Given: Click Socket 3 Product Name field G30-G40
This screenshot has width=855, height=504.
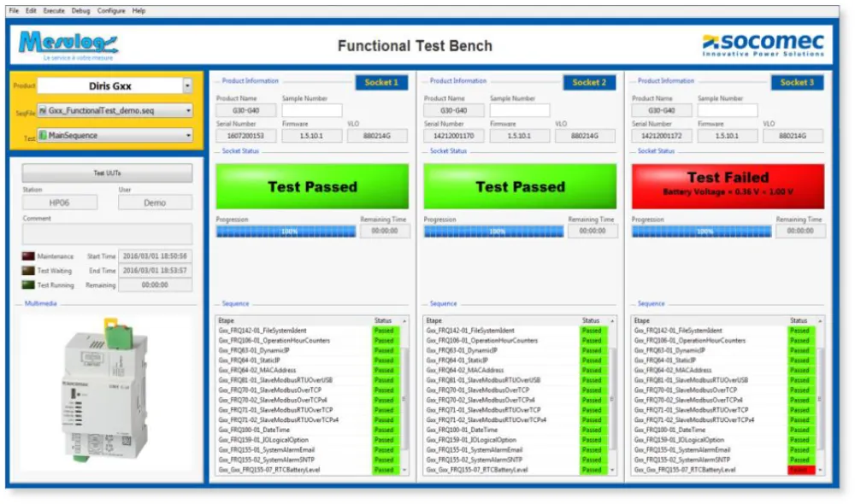Looking at the screenshot, I should pyautogui.click(x=662, y=110).
